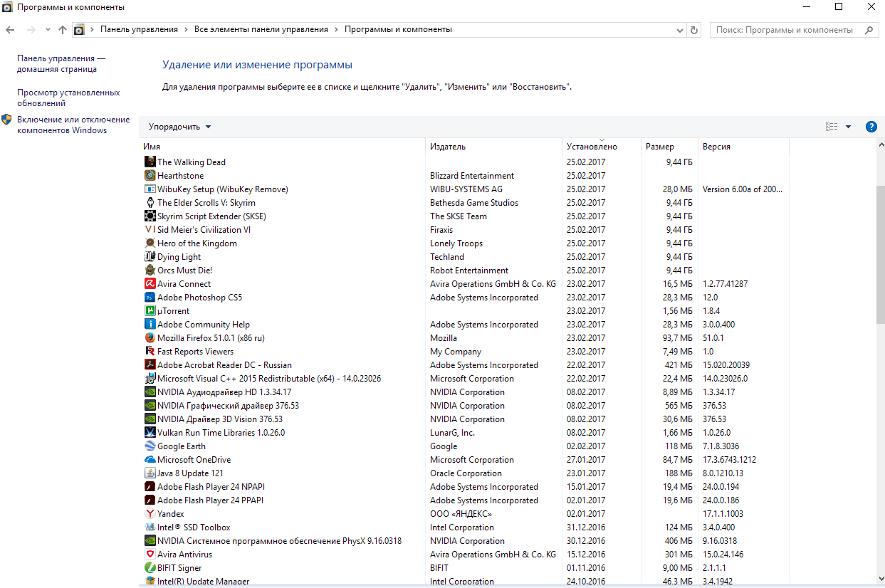Click the Orcs Must Die! icon
The width and height of the screenshot is (885, 588).
click(x=150, y=271)
